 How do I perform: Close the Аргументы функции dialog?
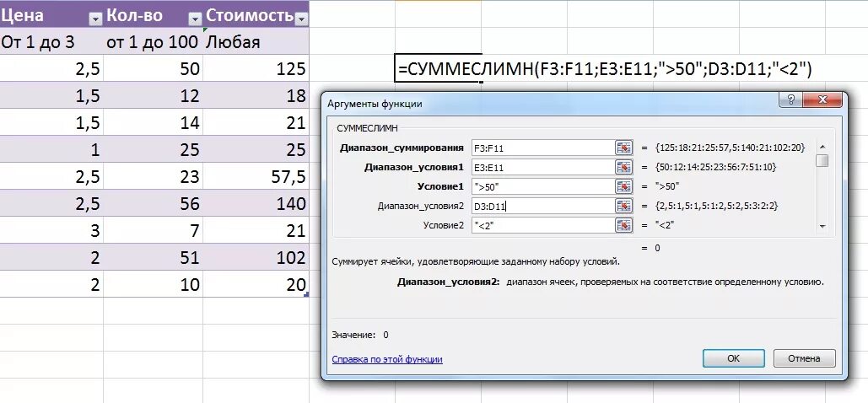point(822,100)
